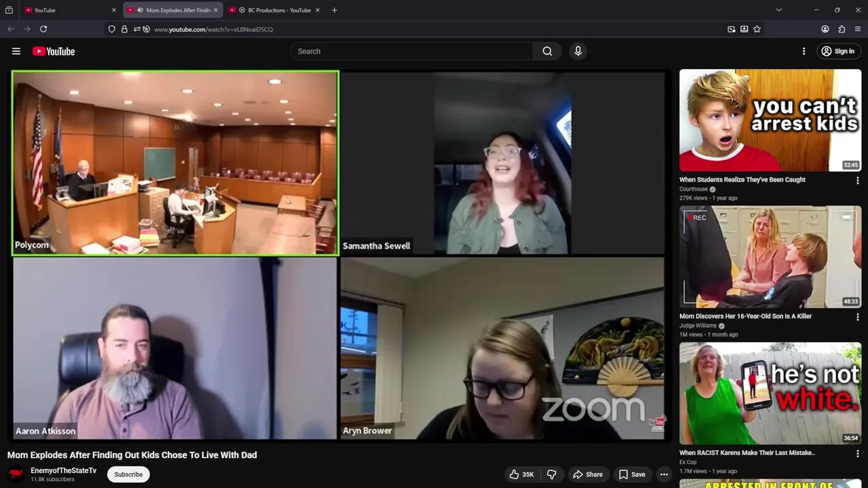The width and height of the screenshot is (868, 488).
Task: Click inside the YouTube search field
Action: tap(412, 51)
